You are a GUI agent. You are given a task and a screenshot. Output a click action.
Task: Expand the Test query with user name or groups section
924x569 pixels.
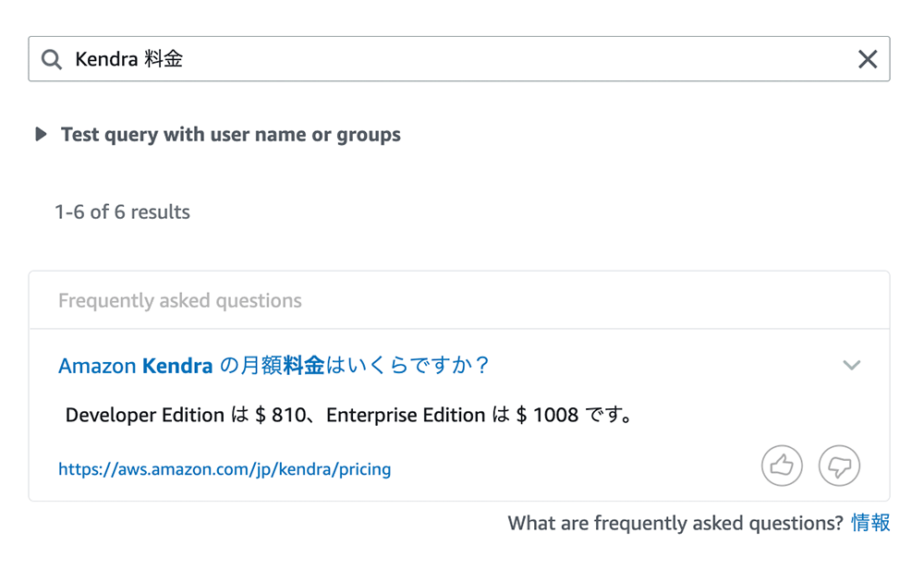(41, 134)
